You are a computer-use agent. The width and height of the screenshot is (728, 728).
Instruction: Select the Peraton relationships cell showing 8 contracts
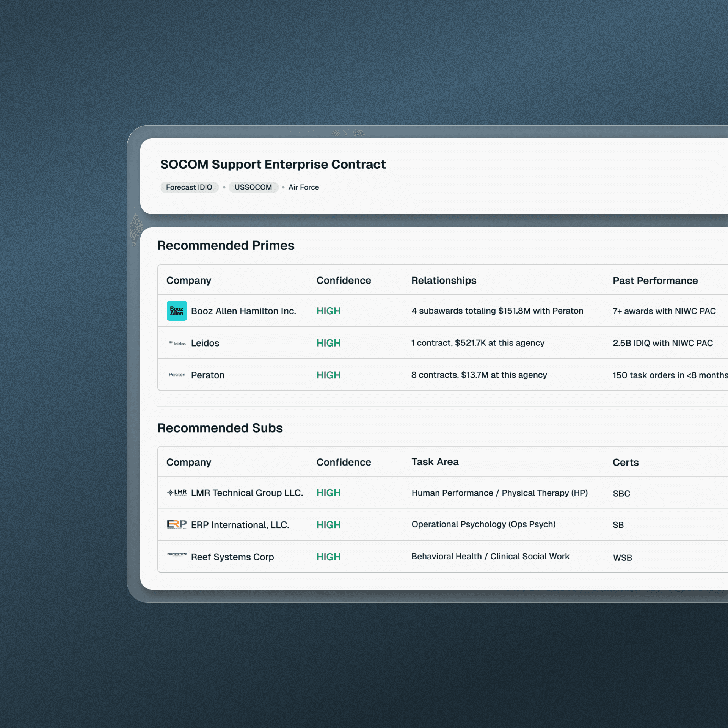(479, 375)
